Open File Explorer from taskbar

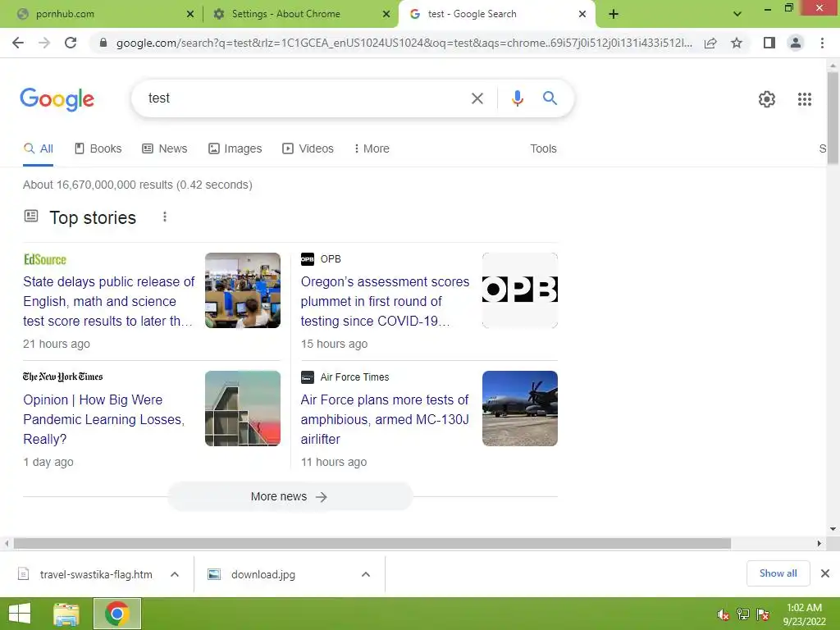pyautogui.click(x=66, y=614)
